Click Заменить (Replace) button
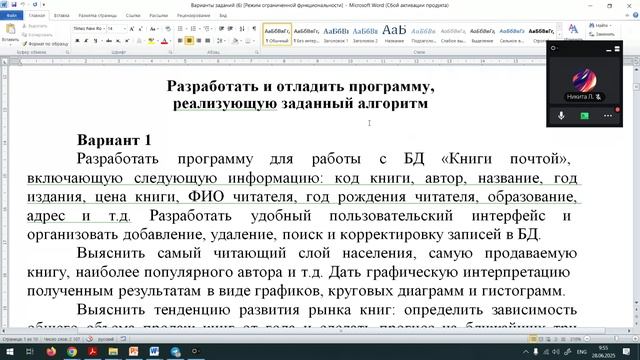Viewport: 640px width, 360px height. pyautogui.click(x=602, y=34)
